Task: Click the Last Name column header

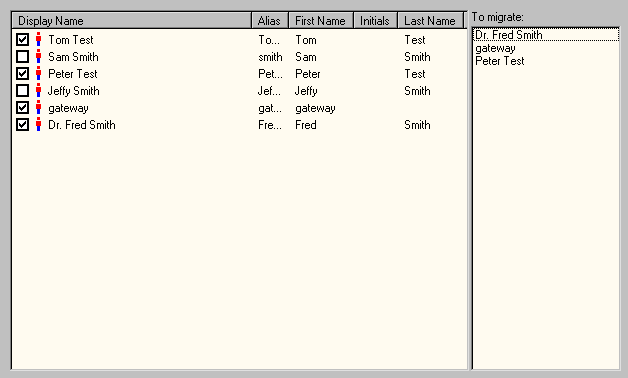Action: pyautogui.click(x=430, y=20)
